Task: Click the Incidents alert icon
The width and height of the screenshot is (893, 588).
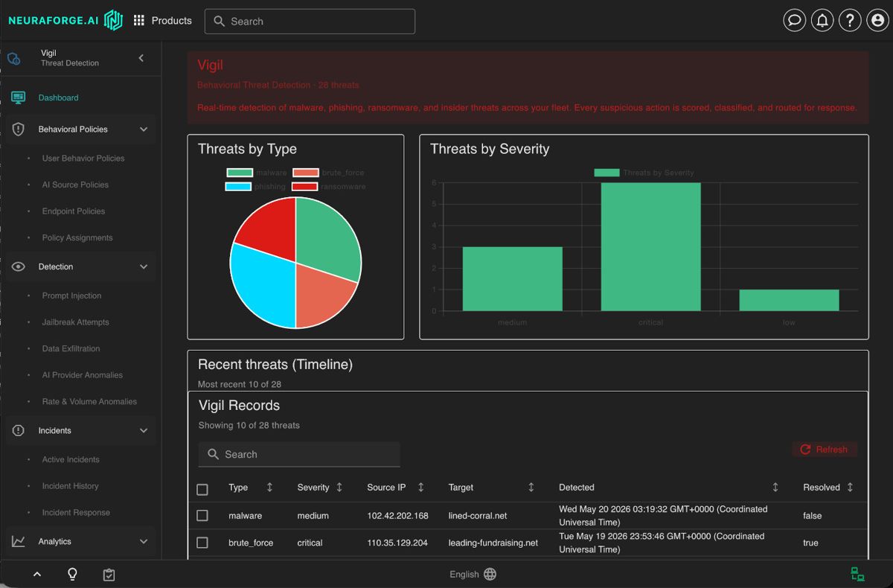Action: [x=19, y=431]
